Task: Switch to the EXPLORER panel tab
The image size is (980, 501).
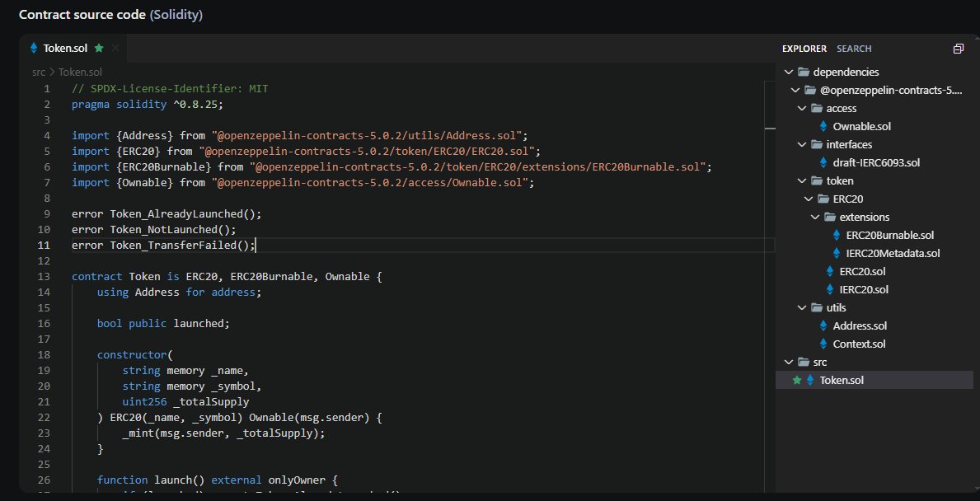Action: coord(804,49)
